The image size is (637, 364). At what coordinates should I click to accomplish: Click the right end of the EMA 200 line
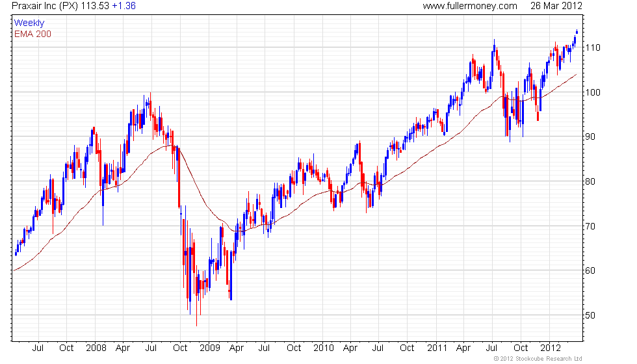pos(576,75)
